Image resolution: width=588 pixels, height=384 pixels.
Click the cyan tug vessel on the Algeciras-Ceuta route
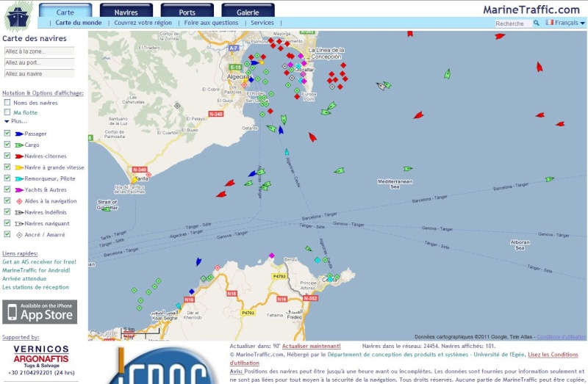[287, 152]
